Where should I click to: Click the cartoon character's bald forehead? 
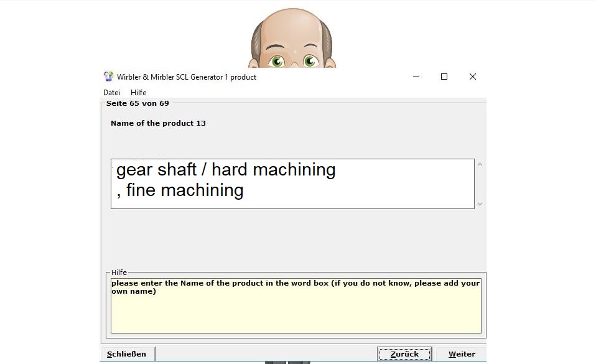click(292, 28)
